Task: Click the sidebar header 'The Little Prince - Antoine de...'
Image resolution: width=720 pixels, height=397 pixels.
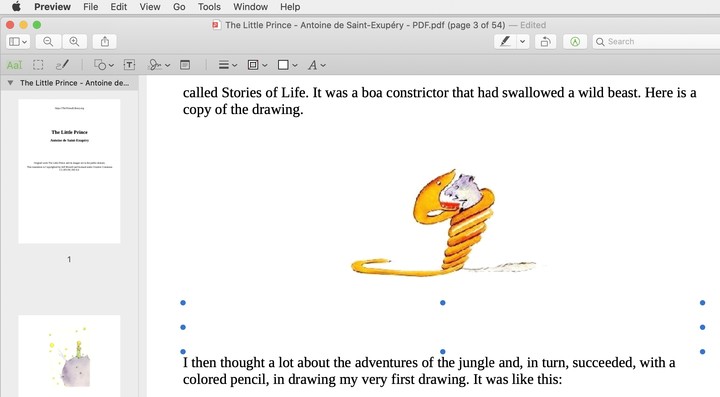Action: [x=74, y=83]
